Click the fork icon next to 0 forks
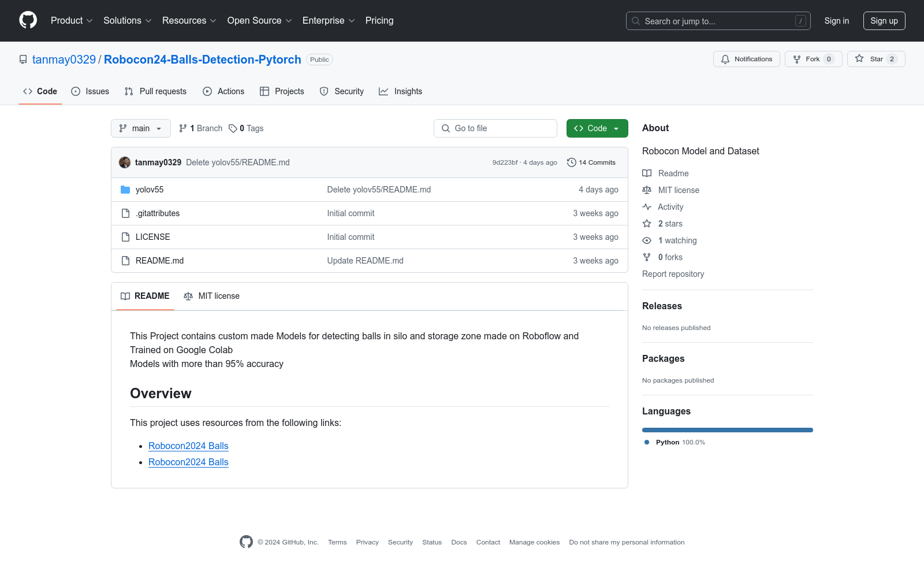 [647, 257]
